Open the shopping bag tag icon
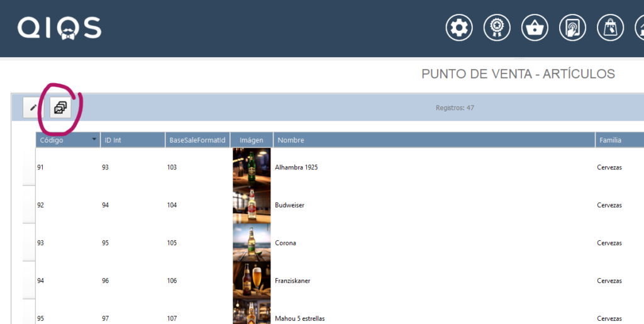Screen dimensions: 644x324 [610, 28]
